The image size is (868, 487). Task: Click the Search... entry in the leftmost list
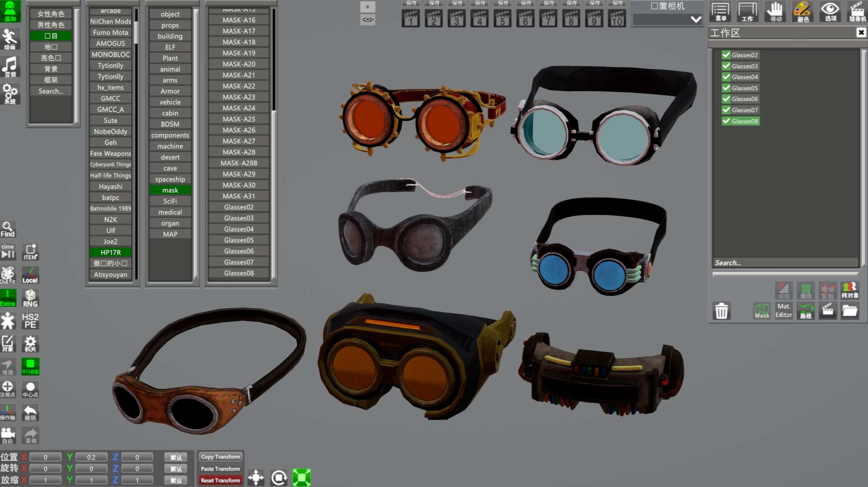point(51,91)
